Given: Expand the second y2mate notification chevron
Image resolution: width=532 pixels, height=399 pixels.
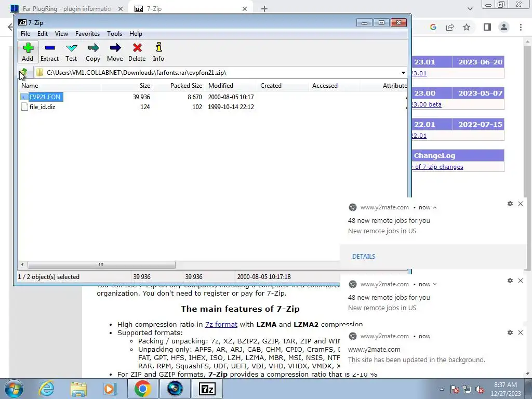Looking at the screenshot, I should pos(435,284).
